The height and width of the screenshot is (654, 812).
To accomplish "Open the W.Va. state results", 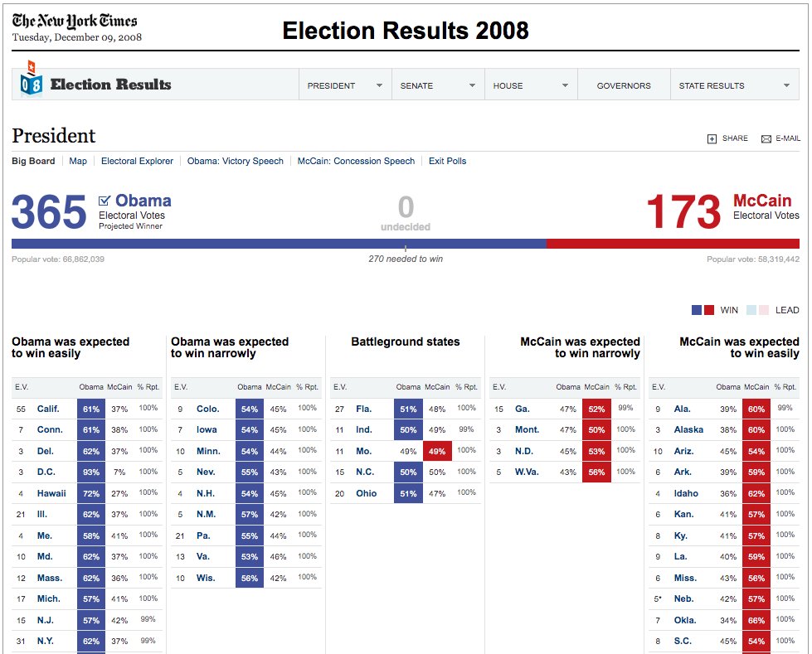I will click(x=527, y=472).
